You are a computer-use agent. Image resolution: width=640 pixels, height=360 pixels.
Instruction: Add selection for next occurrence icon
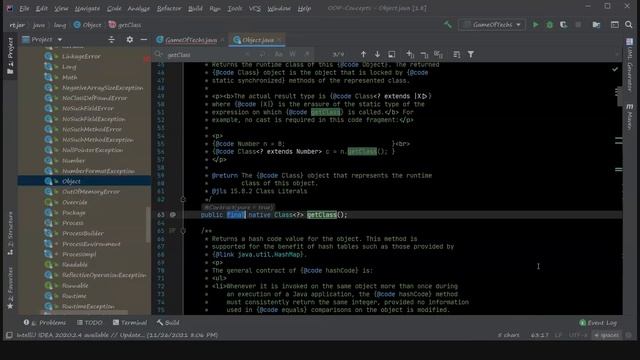(x=410, y=54)
